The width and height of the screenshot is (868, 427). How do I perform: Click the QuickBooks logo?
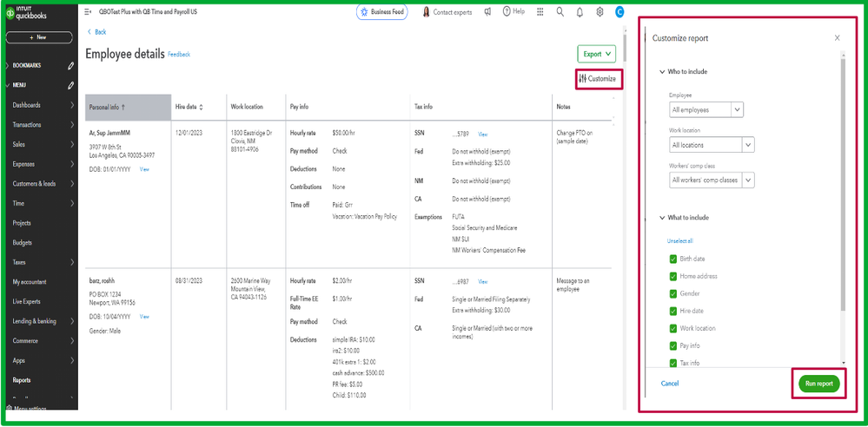pyautogui.click(x=27, y=13)
